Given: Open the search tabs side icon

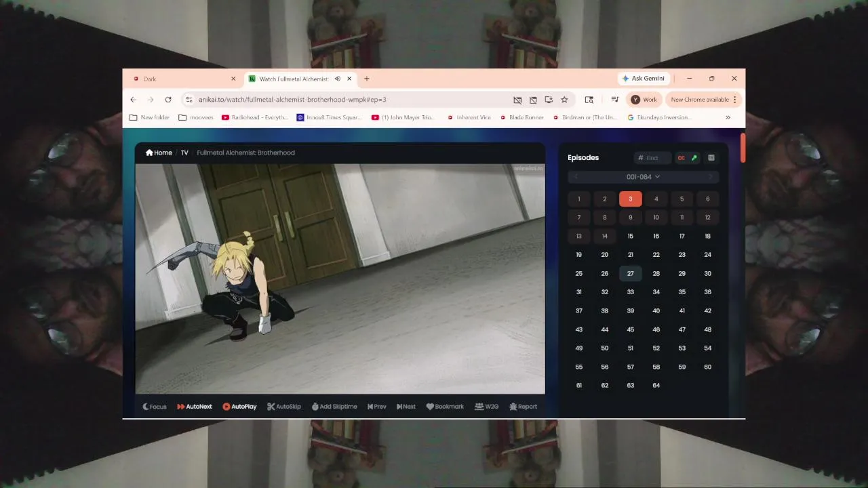Looking at the screenshot, I should click(589, 100).
